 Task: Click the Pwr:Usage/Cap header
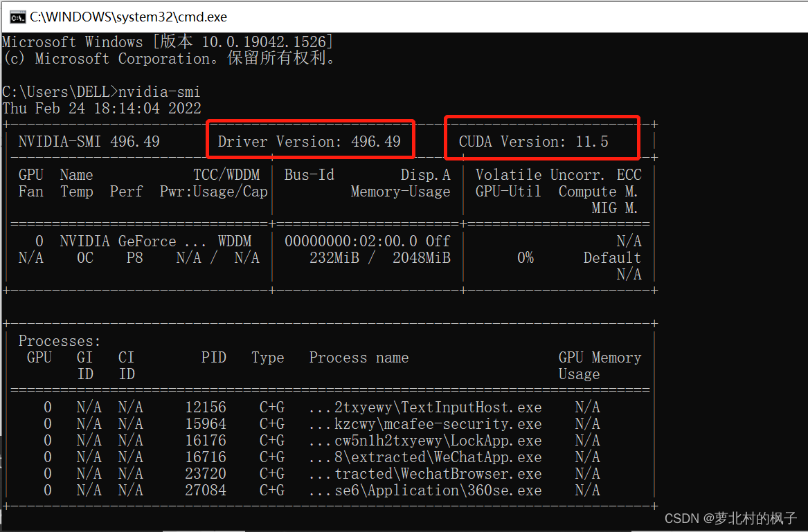point(214,192)
